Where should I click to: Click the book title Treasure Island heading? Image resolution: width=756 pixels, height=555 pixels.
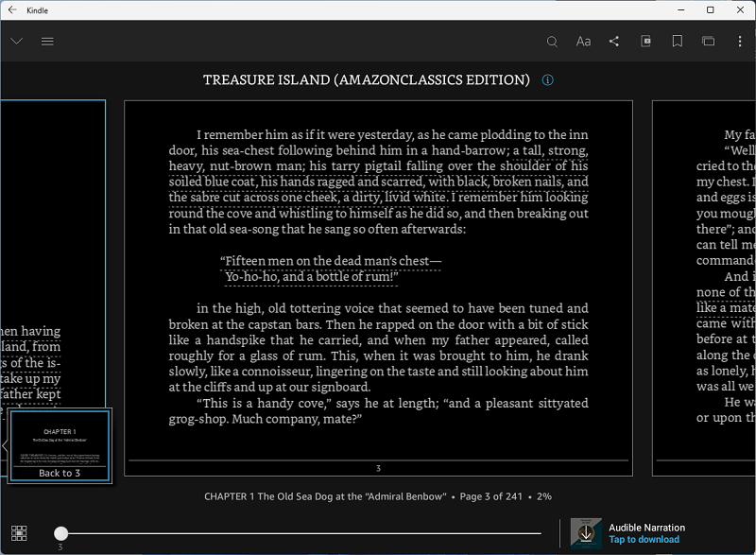(x=367, y=80)
